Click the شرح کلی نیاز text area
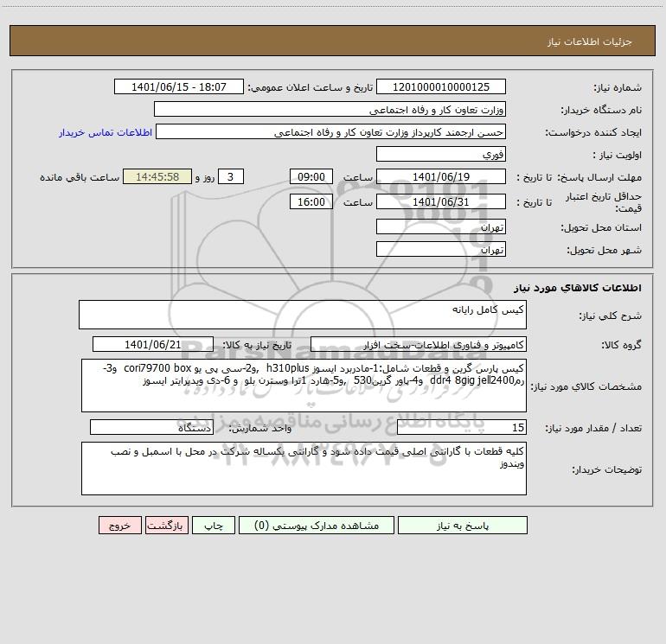The image size is (666, 644). (x=303, y=315)
